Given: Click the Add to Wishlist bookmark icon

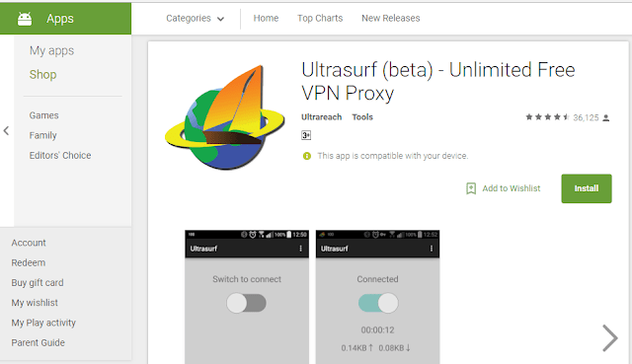Looking at the screenshot, I should coord(471,188).
